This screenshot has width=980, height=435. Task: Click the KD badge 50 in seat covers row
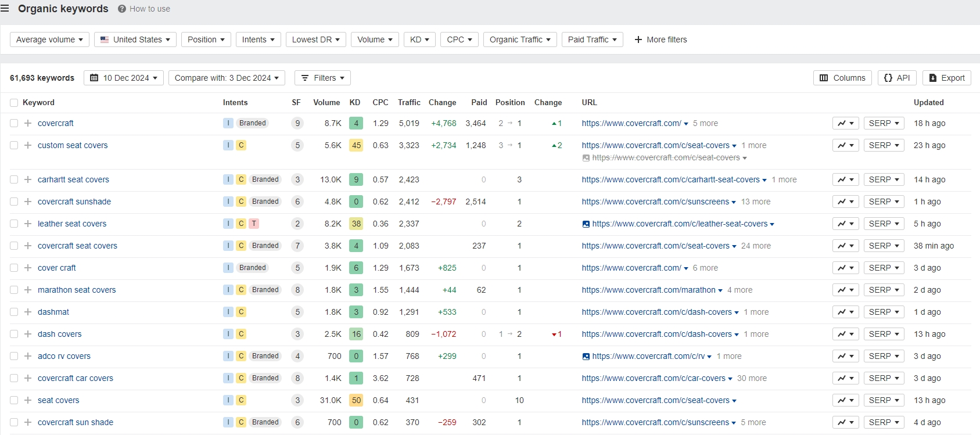pyautogui.click(x=356, y=400)
